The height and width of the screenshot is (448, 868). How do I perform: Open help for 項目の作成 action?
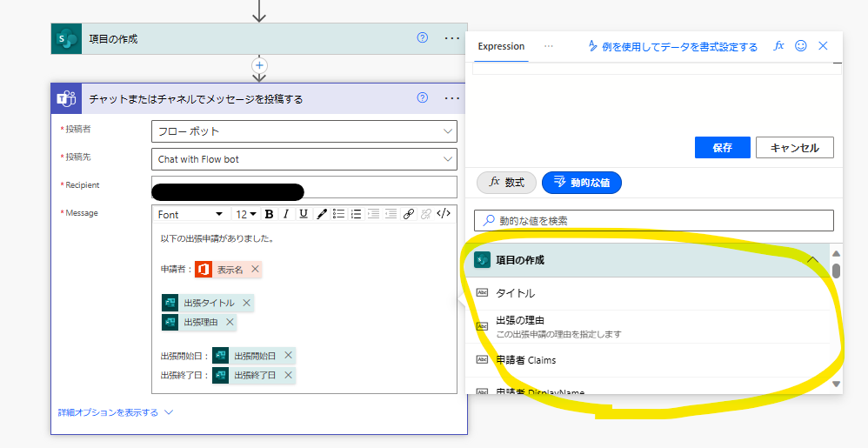click(423, 37)
